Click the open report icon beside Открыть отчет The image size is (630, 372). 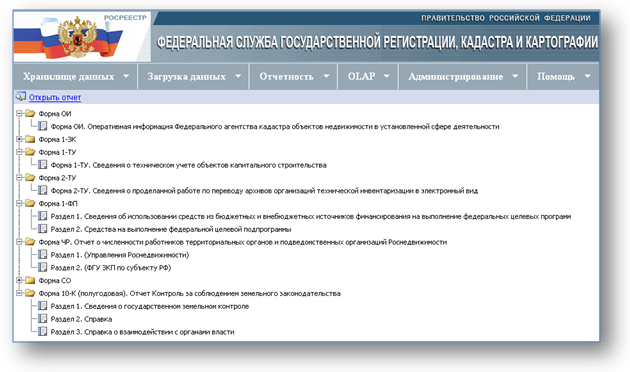click(x=21, y=97)
